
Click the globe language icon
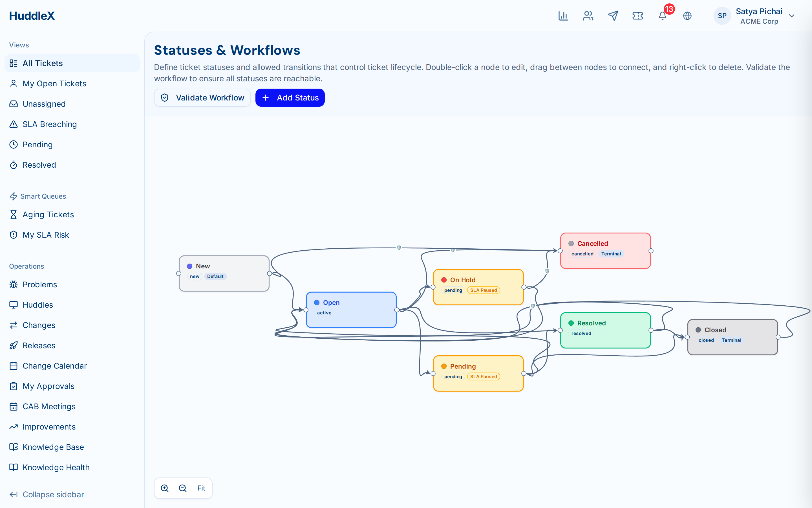point(687,16)
